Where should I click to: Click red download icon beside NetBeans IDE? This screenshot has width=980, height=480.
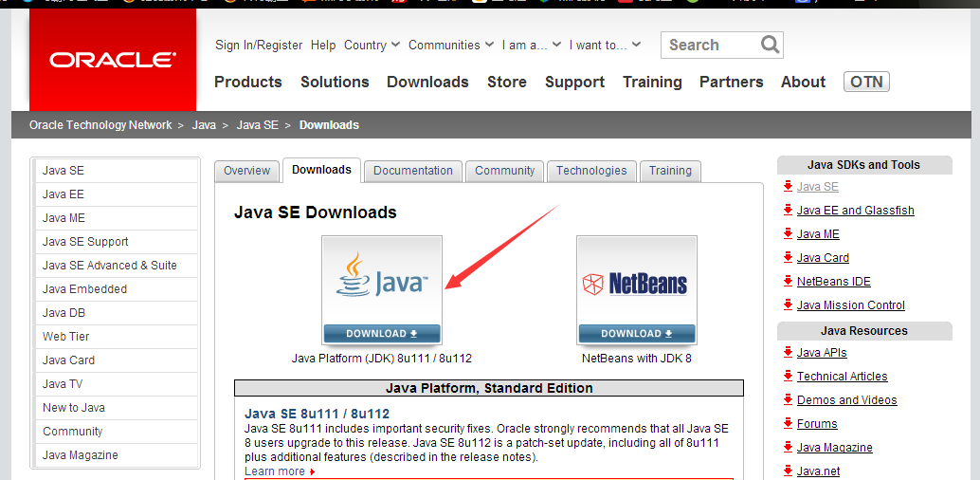788,282
